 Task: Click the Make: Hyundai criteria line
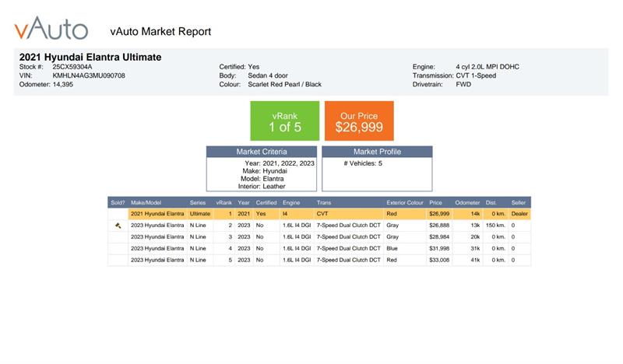[x=265, y=171]
